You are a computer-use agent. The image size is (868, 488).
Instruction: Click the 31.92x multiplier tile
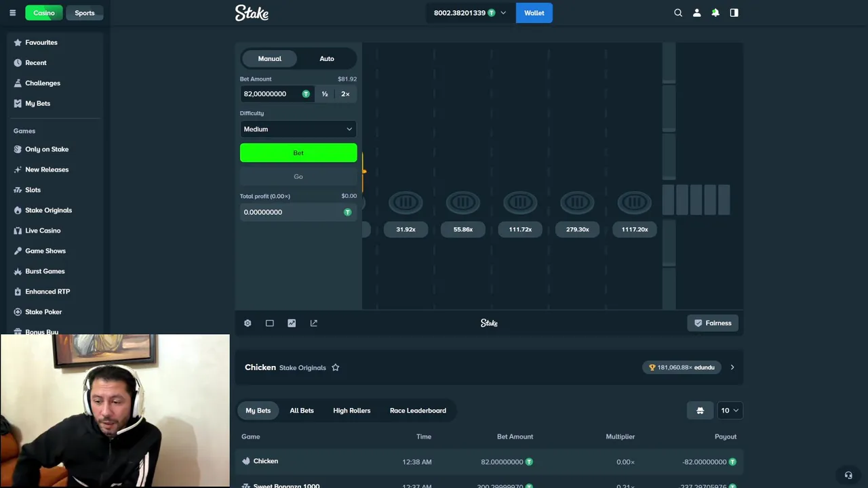406,229
